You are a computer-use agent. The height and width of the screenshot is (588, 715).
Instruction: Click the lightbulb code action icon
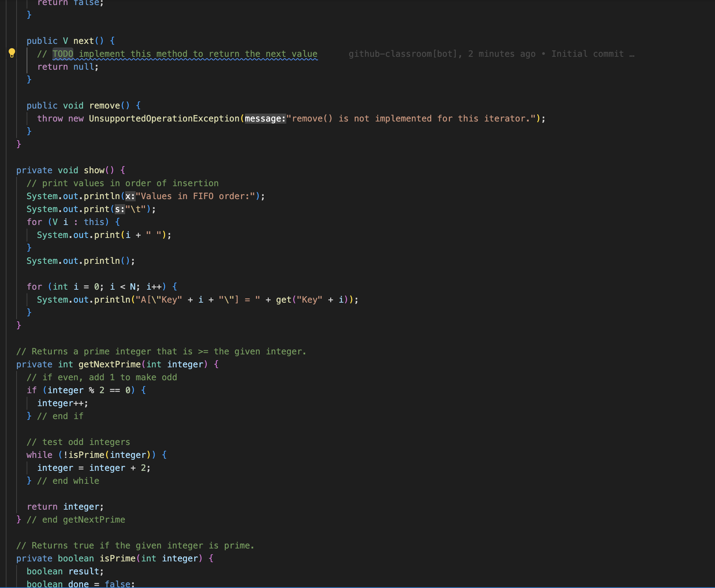coord(12,53)
